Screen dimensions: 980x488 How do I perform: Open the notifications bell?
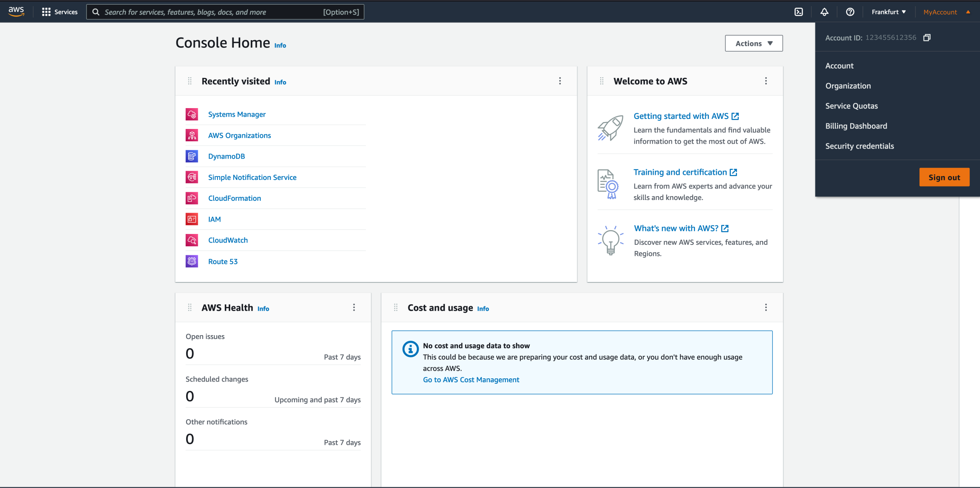point(824,12)
